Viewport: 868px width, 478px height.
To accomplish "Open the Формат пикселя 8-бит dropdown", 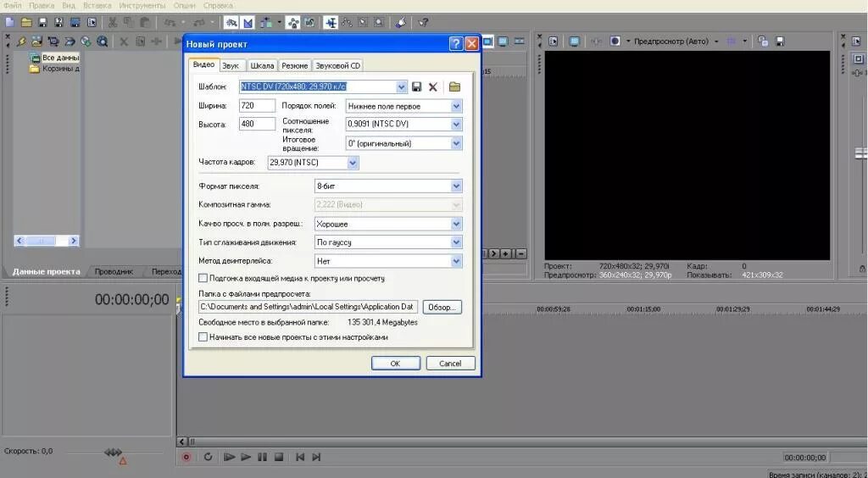I will tap(456, 186).
